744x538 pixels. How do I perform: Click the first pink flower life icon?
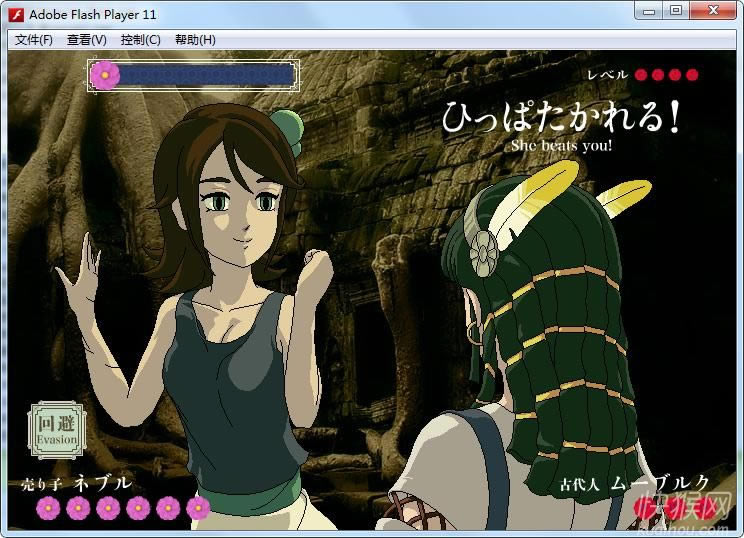[x=48, y=508]
